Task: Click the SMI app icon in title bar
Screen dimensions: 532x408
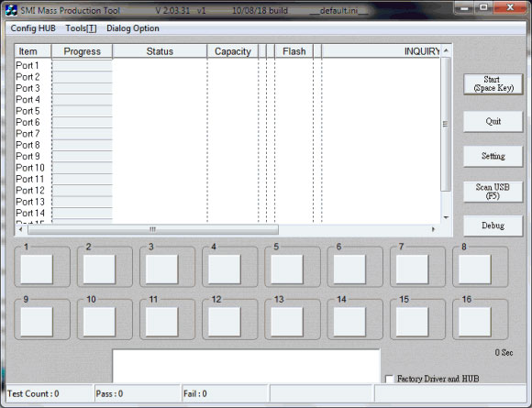Action: [11, 10]
